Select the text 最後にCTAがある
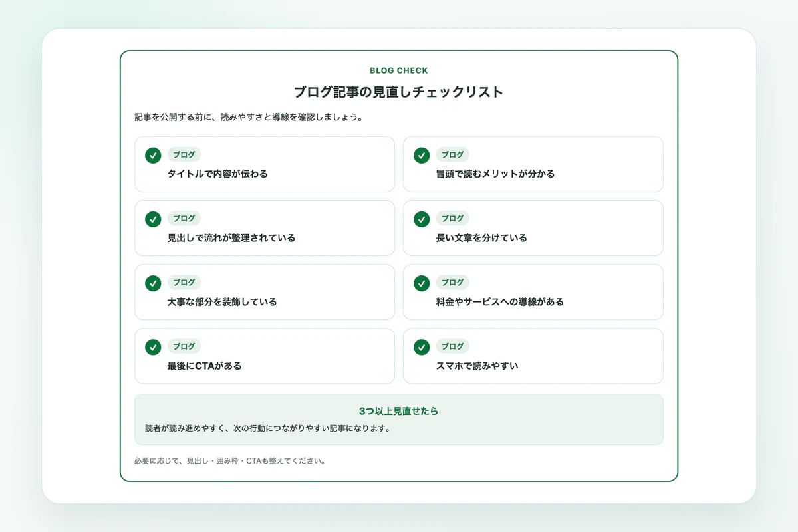 205,366
